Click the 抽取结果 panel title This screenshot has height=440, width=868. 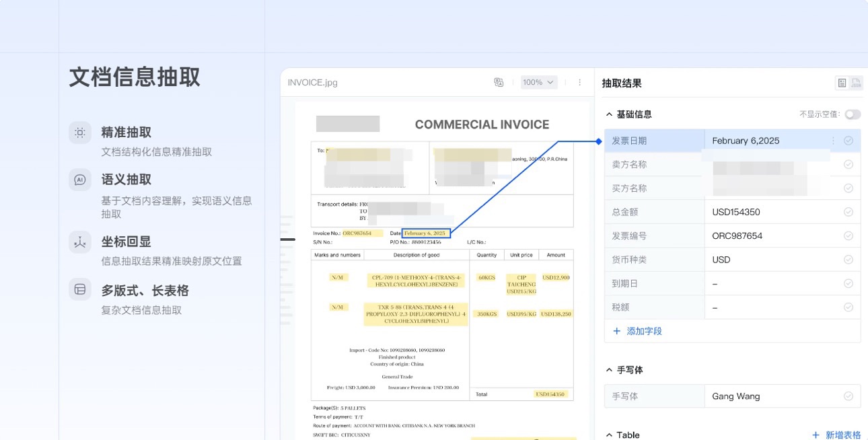[622, 83]
